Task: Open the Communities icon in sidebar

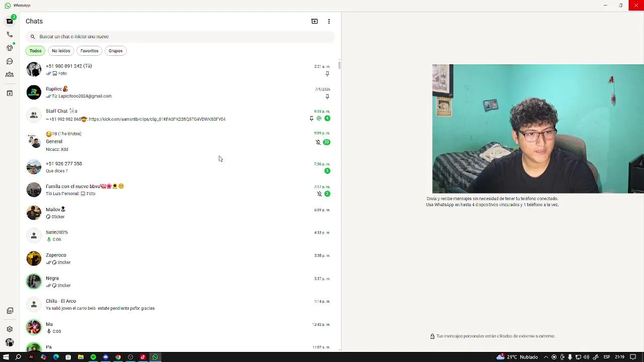Action: click(x=10, y=74)
